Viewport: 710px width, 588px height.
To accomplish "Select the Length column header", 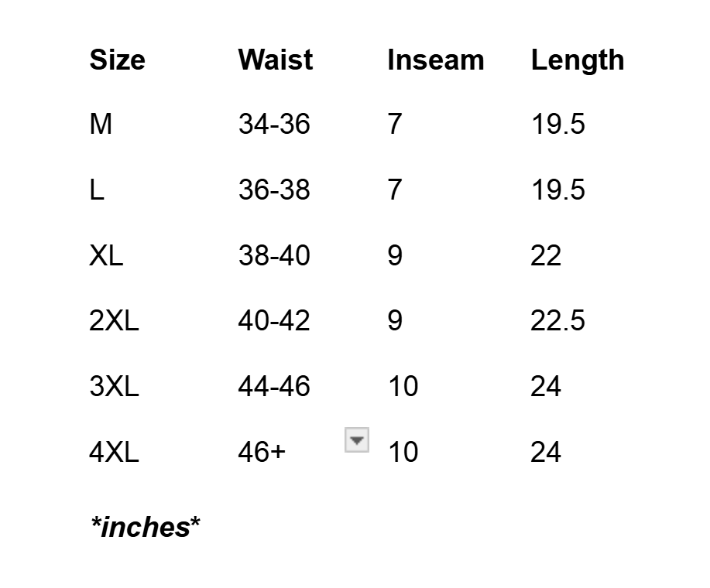I will click(577, 60).
